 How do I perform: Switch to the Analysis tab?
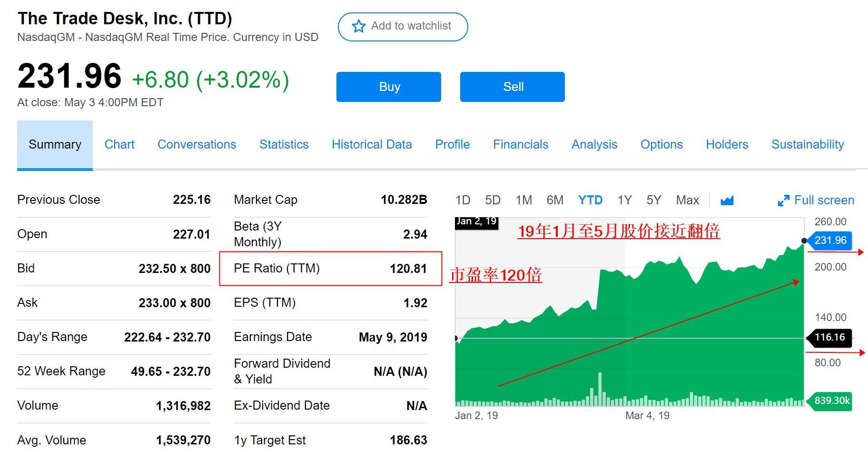click(594, 144)
